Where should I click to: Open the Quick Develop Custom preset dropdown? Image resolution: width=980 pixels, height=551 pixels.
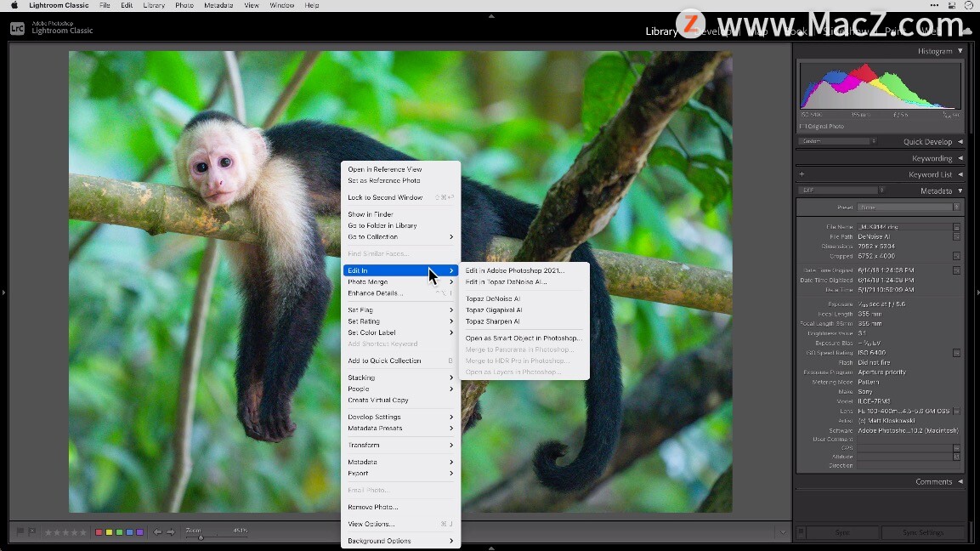click(x=837, y=141)
